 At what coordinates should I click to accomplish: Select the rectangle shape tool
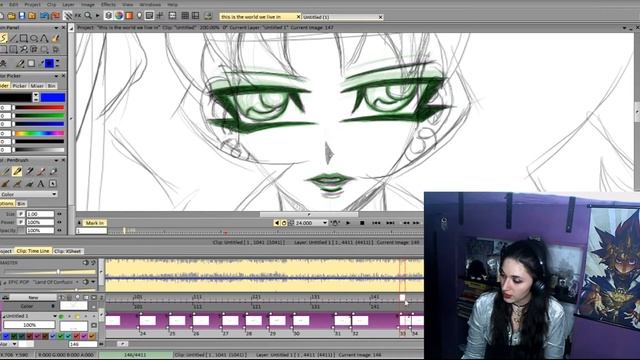click(24, 39)
